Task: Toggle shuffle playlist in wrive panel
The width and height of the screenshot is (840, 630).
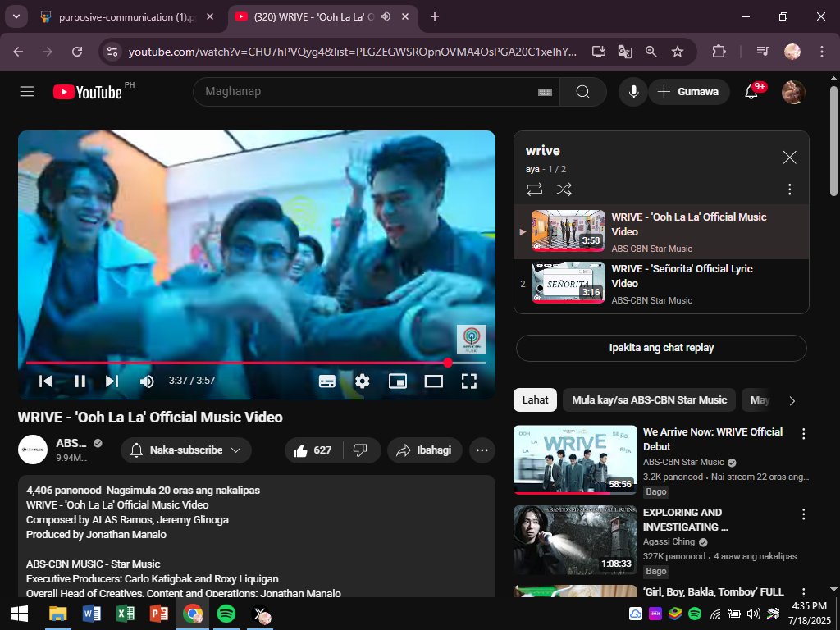Action: coord(564,189)
